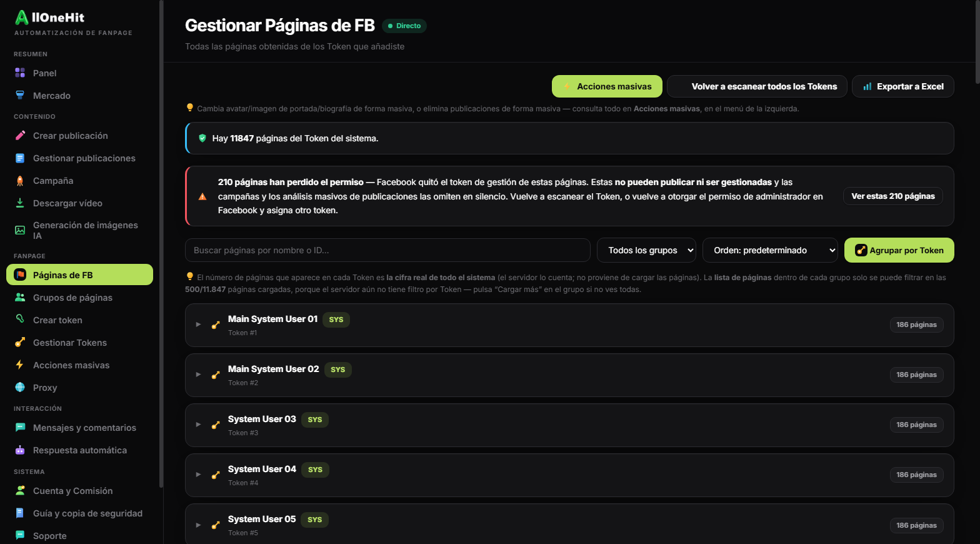980x544 pixels.
Task: Click the 186 páginas badge of System User 03
Action: [916, 425]
